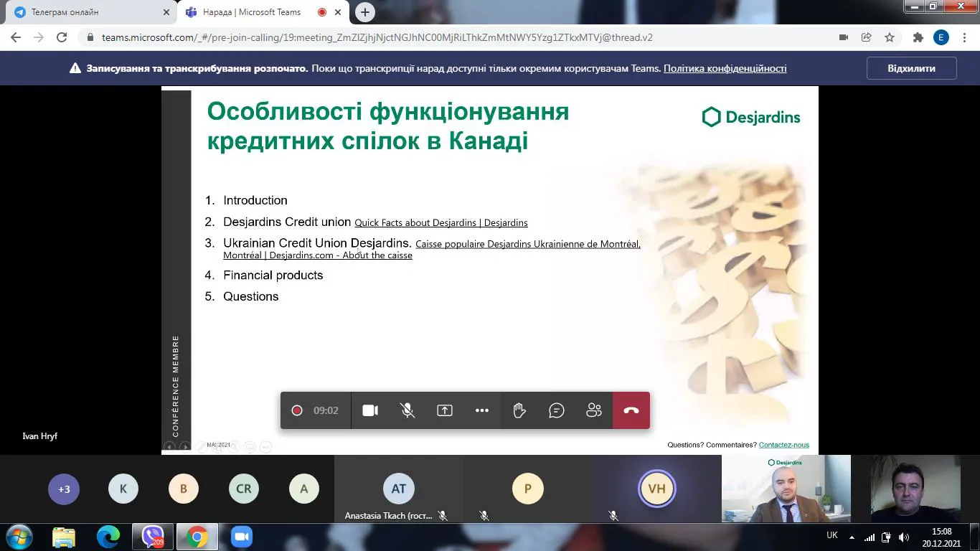The height and width of the screenshot is (551, 980).
Task: Click the address bar URL field
Action: tap(459, 37)
